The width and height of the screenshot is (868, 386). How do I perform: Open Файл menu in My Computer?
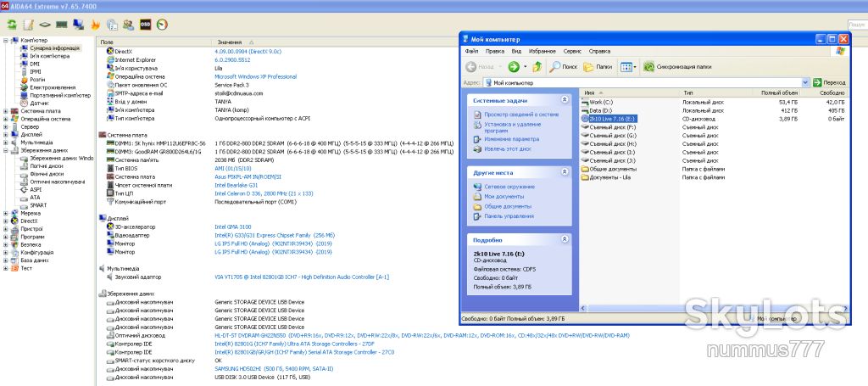[x=471, y=51]
